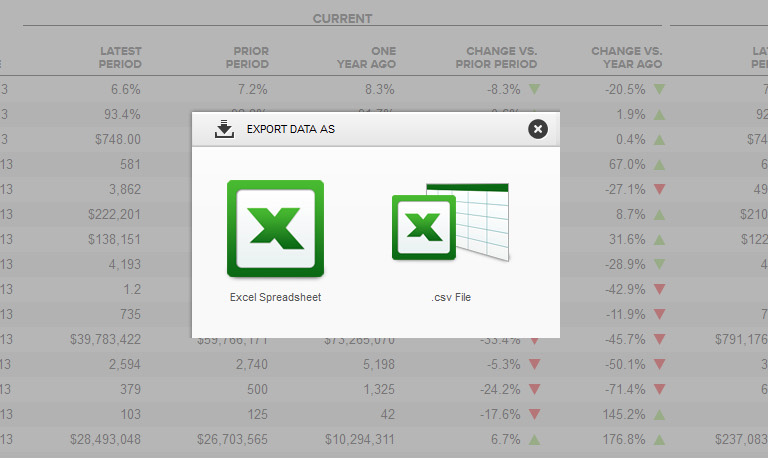The image size is (768, 458).
Task: Click the red down arrow beside -50.1%
Action: (x=659, y=364)
